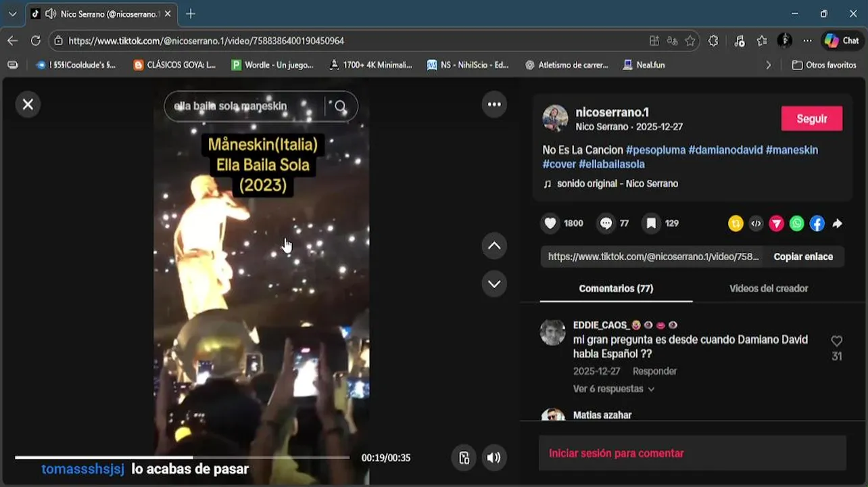Open the NS - NihilScio bookmark
The image size is (868, 487).
click(x=468, y=65)
